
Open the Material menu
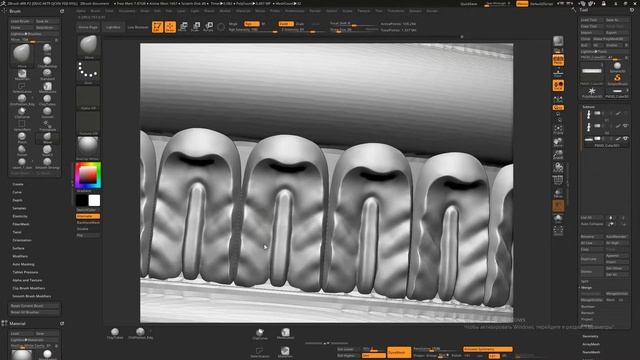[x=243, y=11]
